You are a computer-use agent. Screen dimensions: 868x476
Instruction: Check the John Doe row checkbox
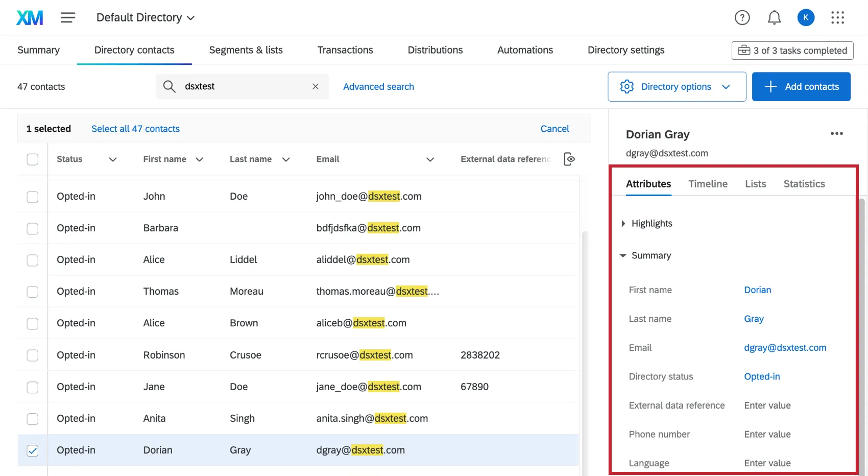pos(32,196)
